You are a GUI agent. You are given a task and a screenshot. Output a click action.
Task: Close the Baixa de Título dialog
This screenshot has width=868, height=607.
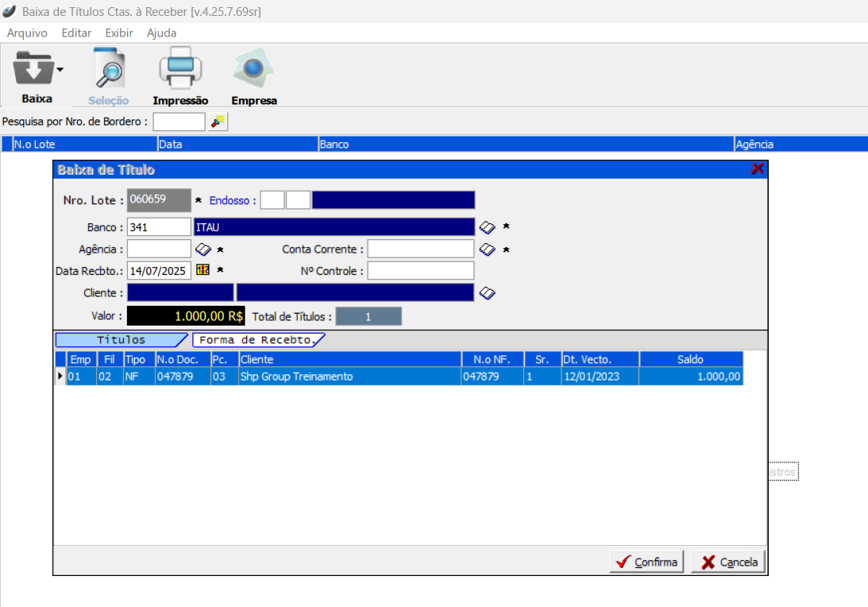point(757,169)
